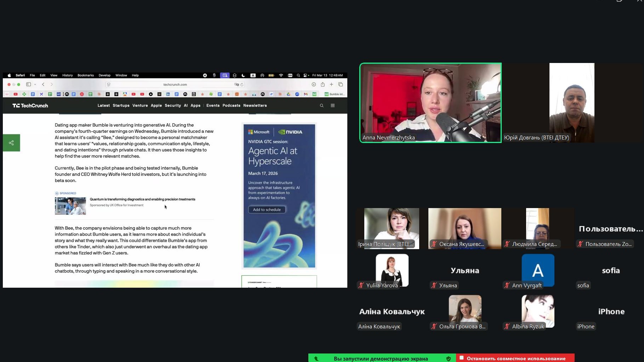The height and width of the screenshot is (362, 644).
Task: Reload the techcrunch.com page
Action: point(242,85)
